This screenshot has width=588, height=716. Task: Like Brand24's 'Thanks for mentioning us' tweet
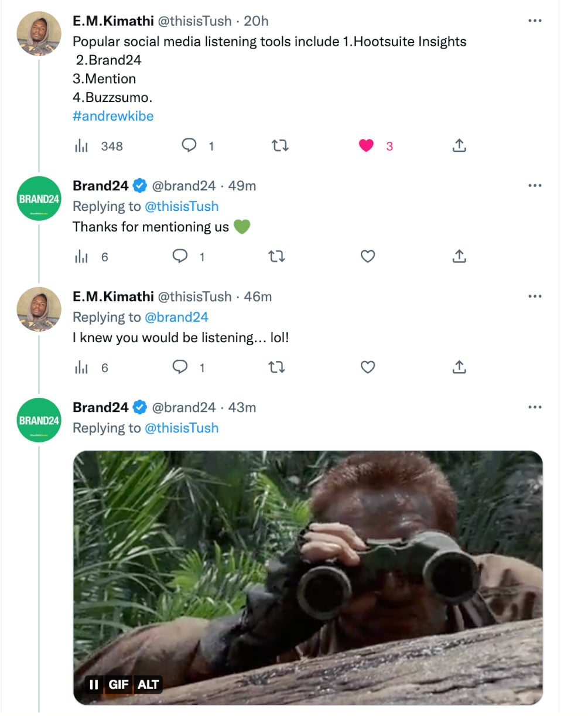tap(367, 257)
